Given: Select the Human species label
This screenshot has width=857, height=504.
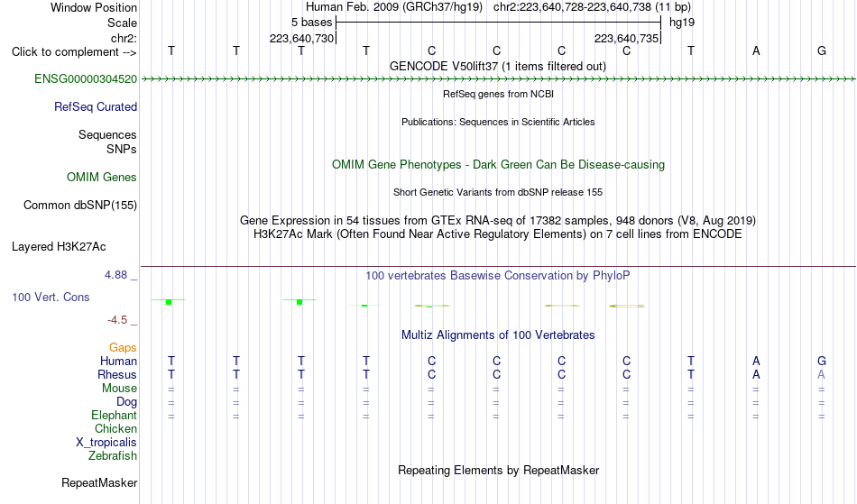Looking at the screenshot, I should tap(118, 362).
